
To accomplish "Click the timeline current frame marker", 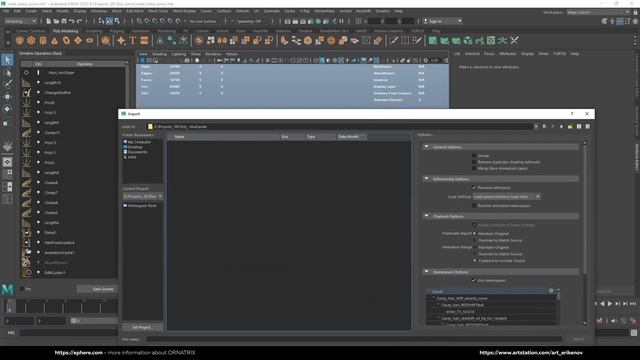I will pos(10,306).
